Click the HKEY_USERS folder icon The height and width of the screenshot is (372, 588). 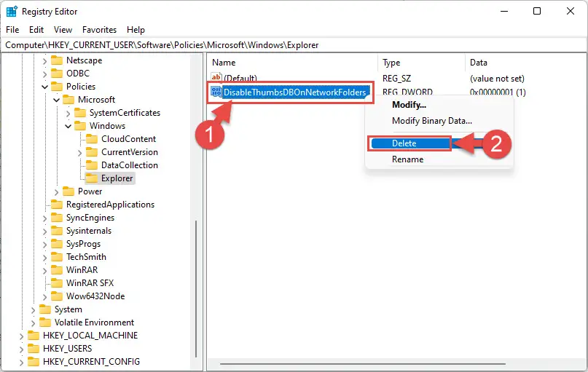[x=34, y=349]
